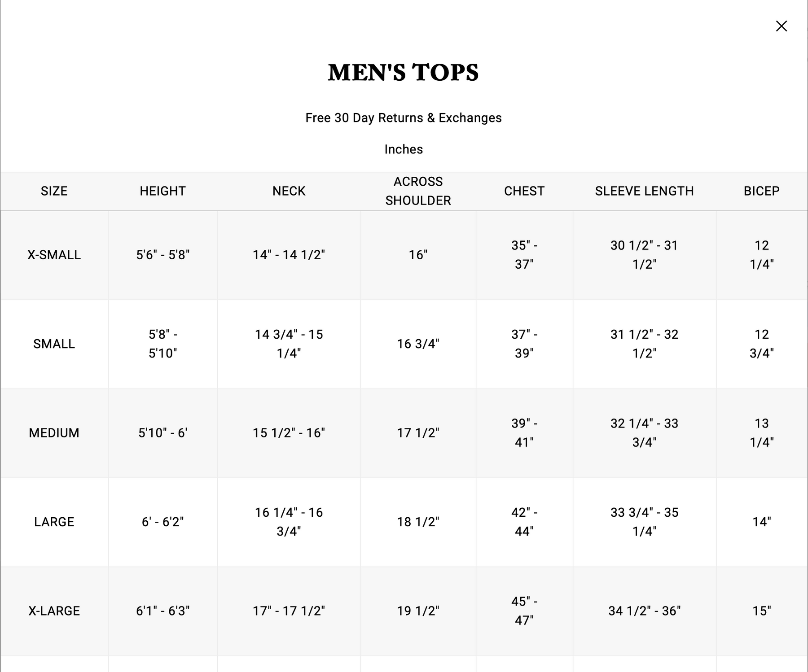Select the MEDIUM size row label
The height and width of the screenshot is (672, 808).
[x=54, y=433]
